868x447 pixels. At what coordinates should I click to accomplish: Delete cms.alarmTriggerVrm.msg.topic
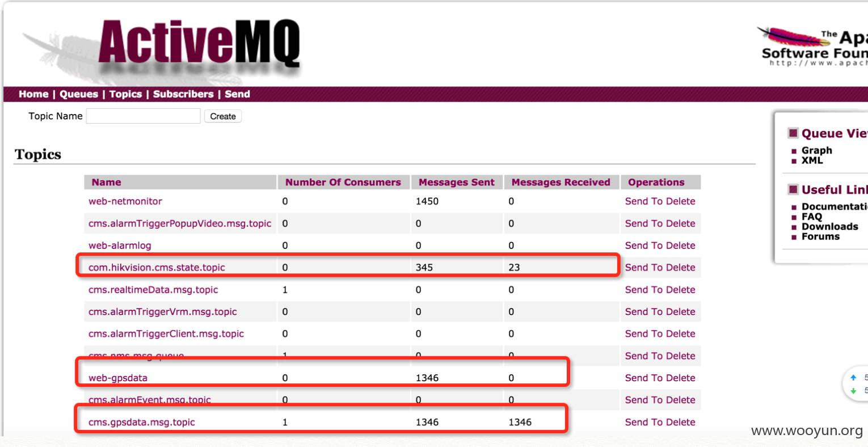pyautogui.click(x=681, y=312)
